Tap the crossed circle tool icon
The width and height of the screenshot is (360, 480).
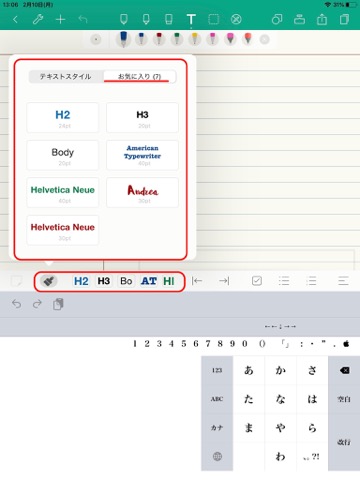[x=236, y=19]
